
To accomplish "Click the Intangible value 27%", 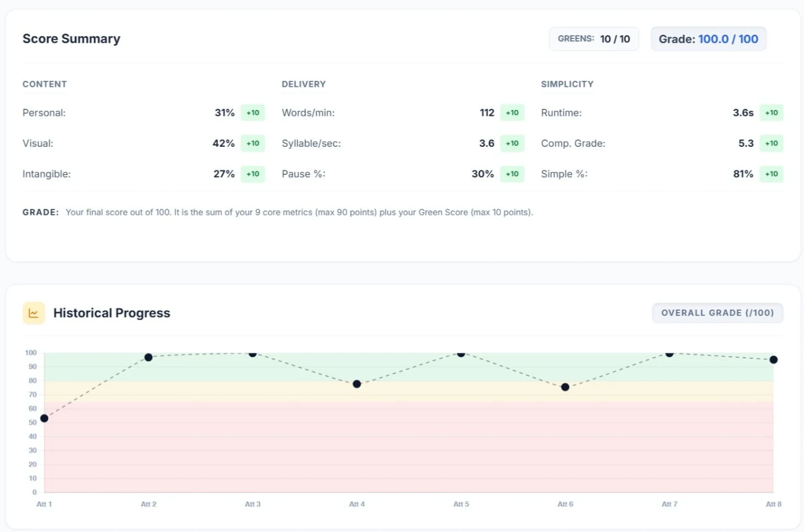I will pos(224,174).
